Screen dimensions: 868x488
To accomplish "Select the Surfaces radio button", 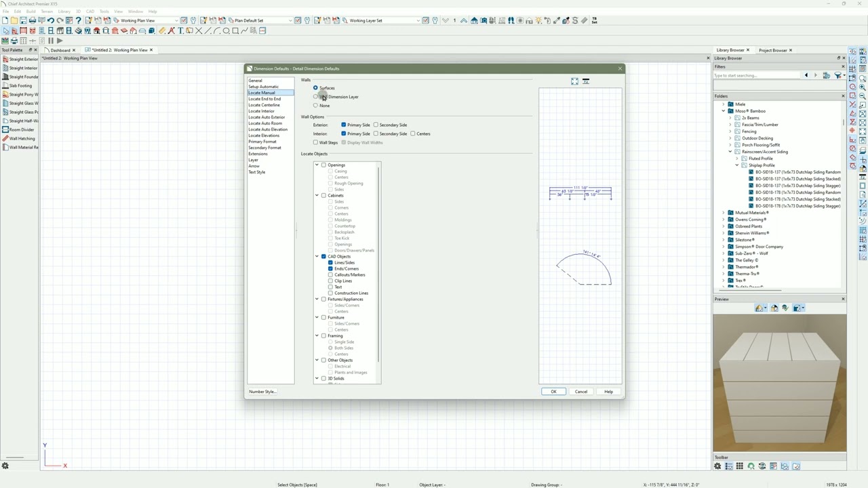I will [x=315, y=88].
